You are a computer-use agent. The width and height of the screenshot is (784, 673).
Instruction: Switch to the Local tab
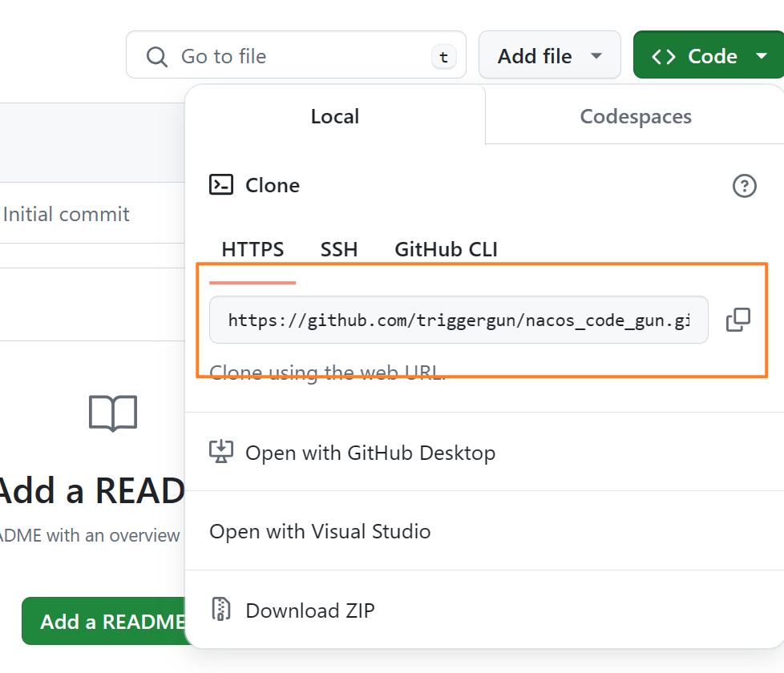point(334,116)
